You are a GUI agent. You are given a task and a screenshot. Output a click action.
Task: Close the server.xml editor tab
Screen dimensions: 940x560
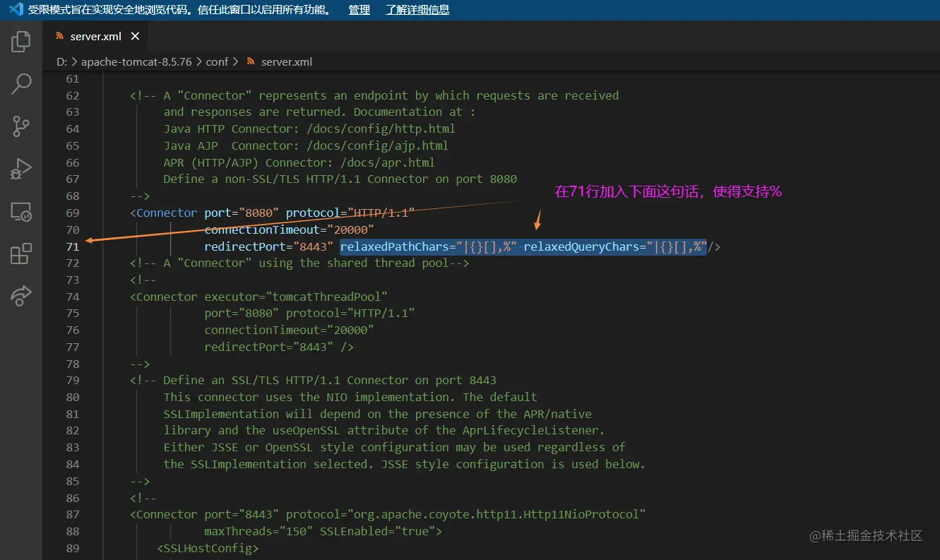pyautogui.click(x=135, y=36)
